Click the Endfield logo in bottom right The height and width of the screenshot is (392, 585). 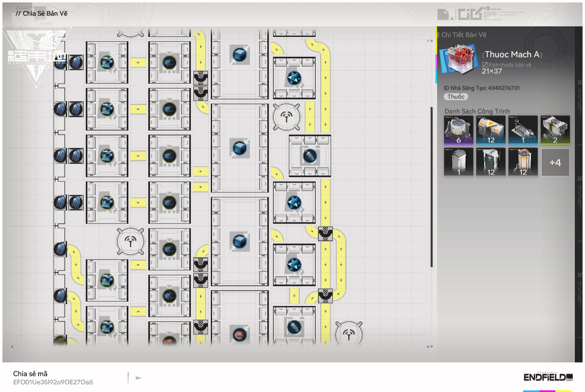(548, 377)
